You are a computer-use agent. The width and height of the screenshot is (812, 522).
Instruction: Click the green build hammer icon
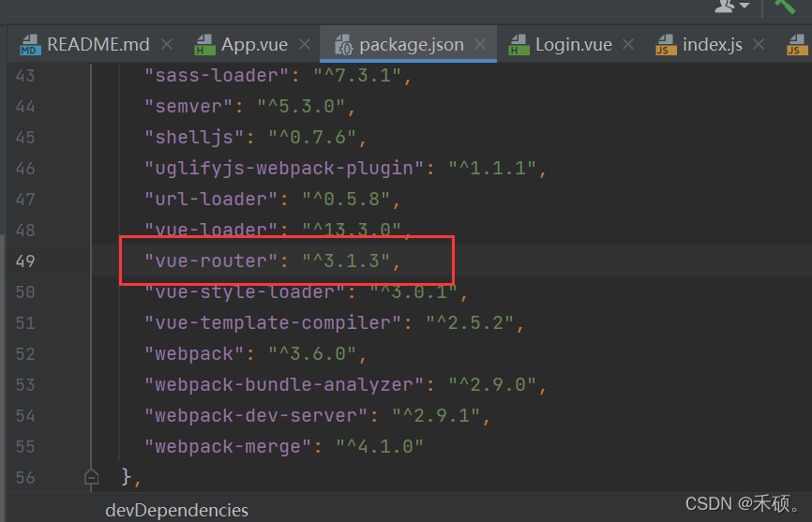784,6
